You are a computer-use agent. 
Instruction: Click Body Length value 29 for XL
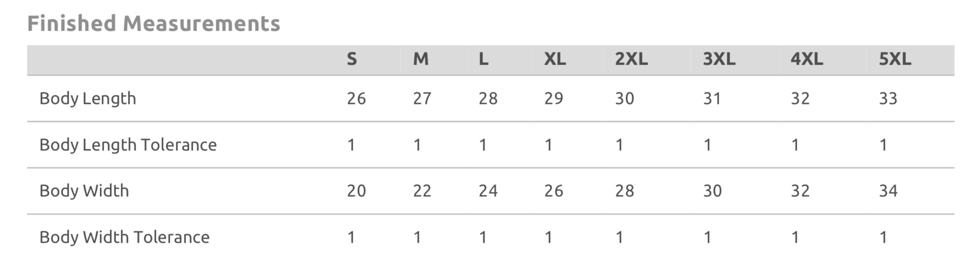[553, 99]
